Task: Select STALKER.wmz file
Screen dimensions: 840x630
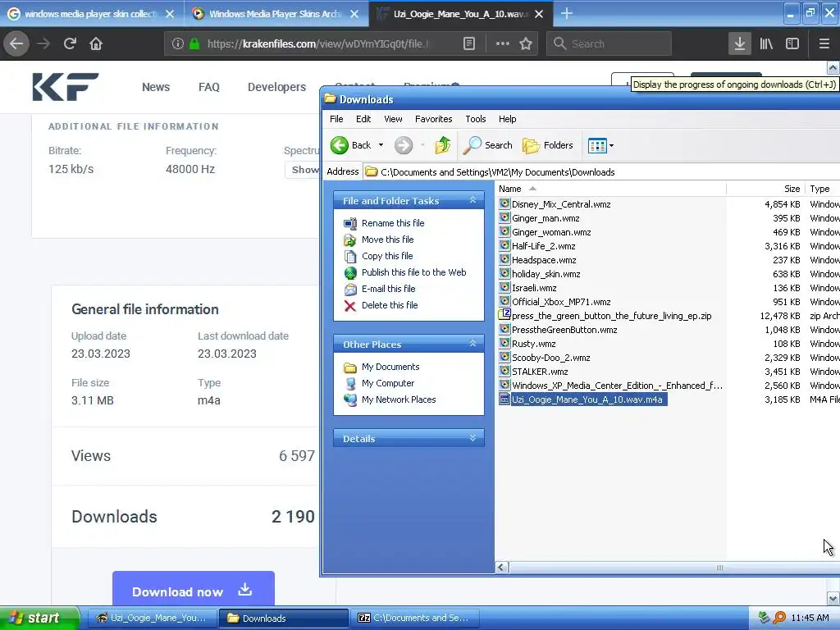Action: click(x=540, y=372)
